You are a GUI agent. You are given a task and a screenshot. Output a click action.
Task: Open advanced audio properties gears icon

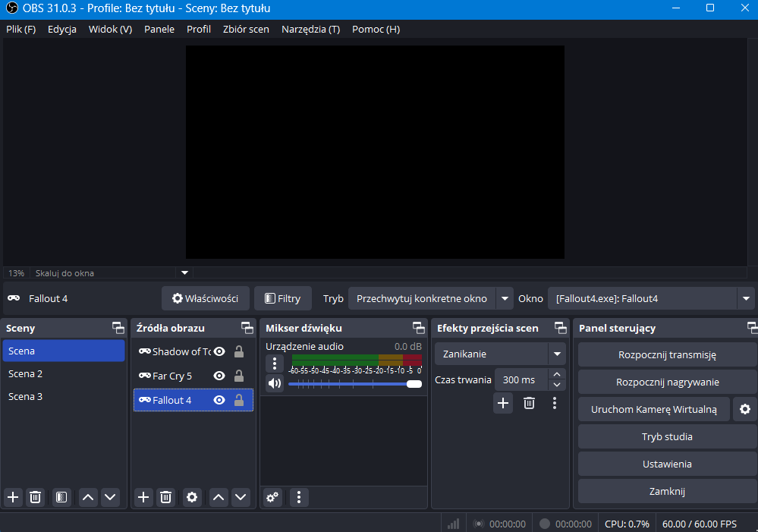click(272, 497)
